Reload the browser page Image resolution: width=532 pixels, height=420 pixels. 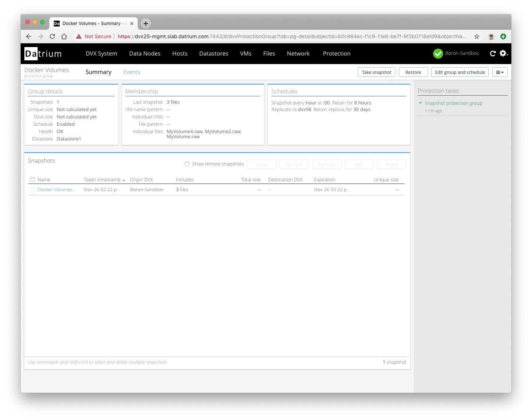click(52, 36)
